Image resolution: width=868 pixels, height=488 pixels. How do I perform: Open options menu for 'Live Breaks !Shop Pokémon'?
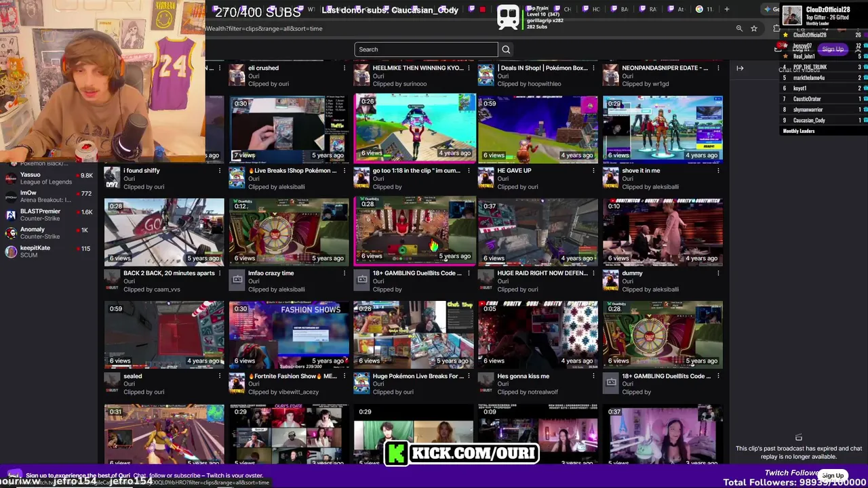tap(344, 171)
